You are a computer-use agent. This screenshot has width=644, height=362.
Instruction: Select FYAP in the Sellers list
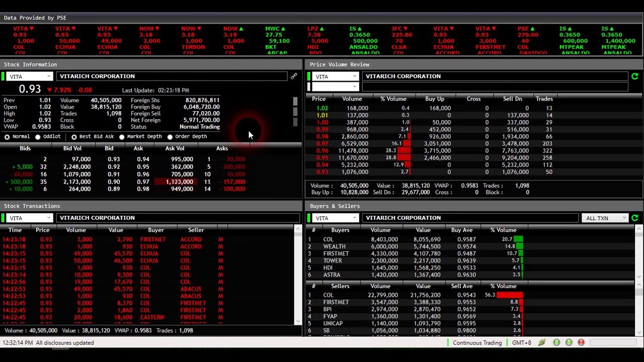tap(330, 317)
